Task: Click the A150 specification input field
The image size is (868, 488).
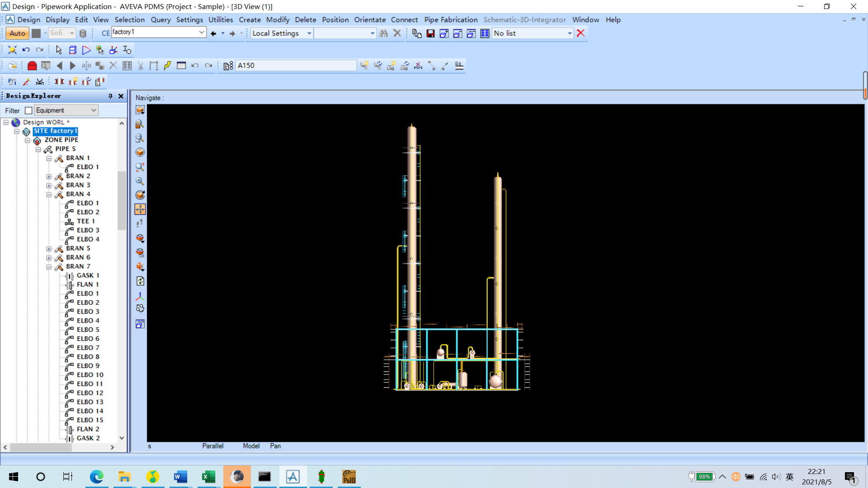Action: 296,66
